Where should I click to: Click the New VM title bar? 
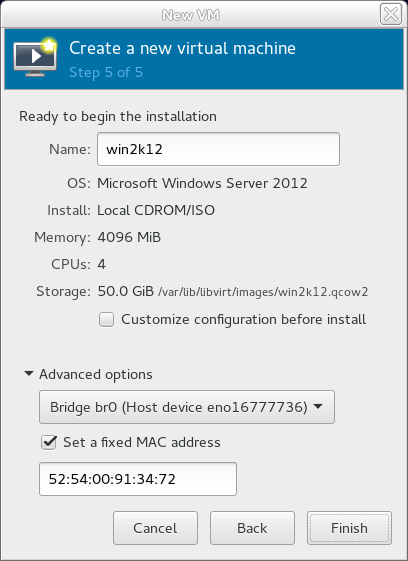coord(190,15)
